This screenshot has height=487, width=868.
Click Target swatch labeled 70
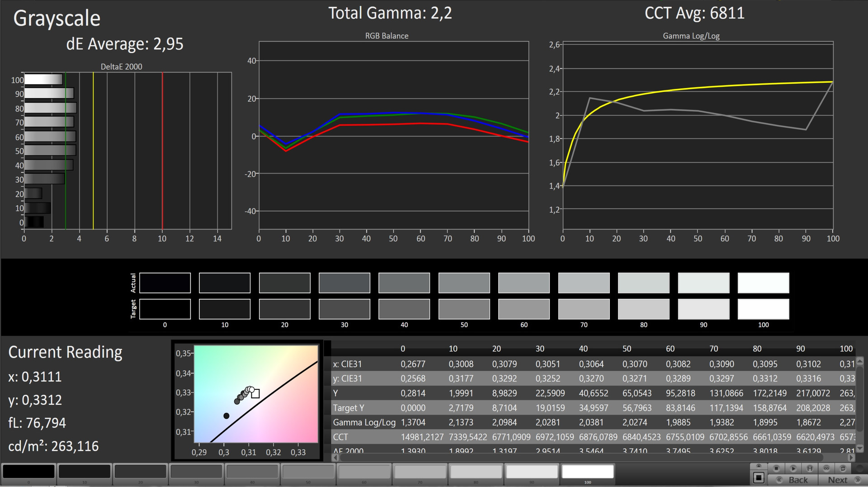584,309
